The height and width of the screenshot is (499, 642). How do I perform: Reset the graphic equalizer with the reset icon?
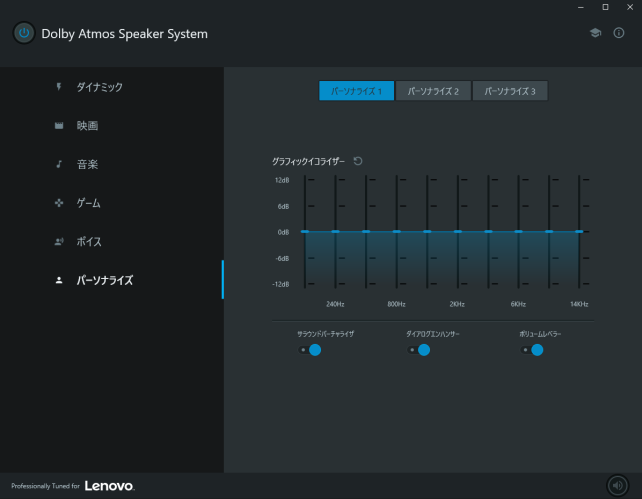coord(358,161)
